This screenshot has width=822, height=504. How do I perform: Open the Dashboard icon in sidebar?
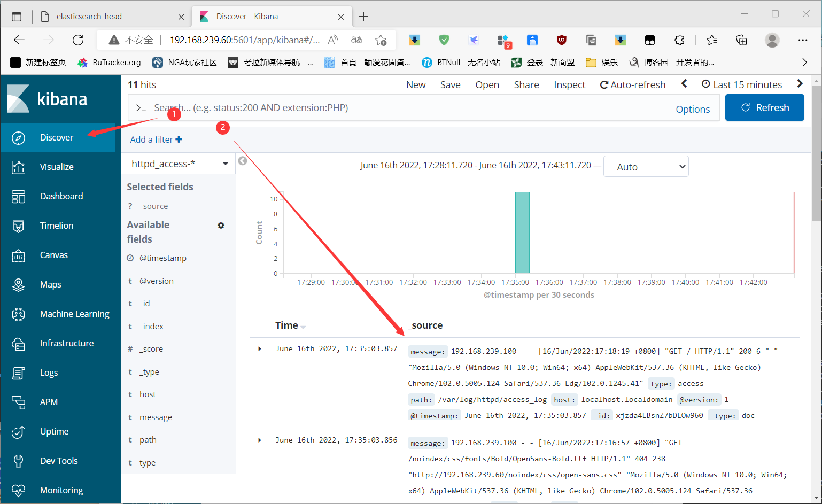coord(18,197)
